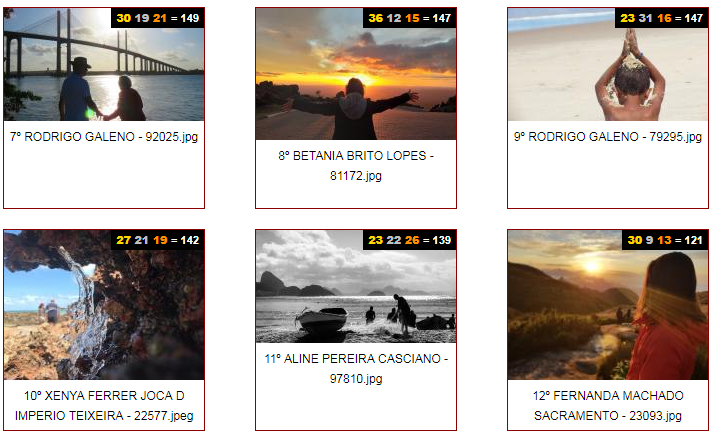Screen dimensions: 713x438
Task: Click the score badge totaling 121
Action: point(665,240)
